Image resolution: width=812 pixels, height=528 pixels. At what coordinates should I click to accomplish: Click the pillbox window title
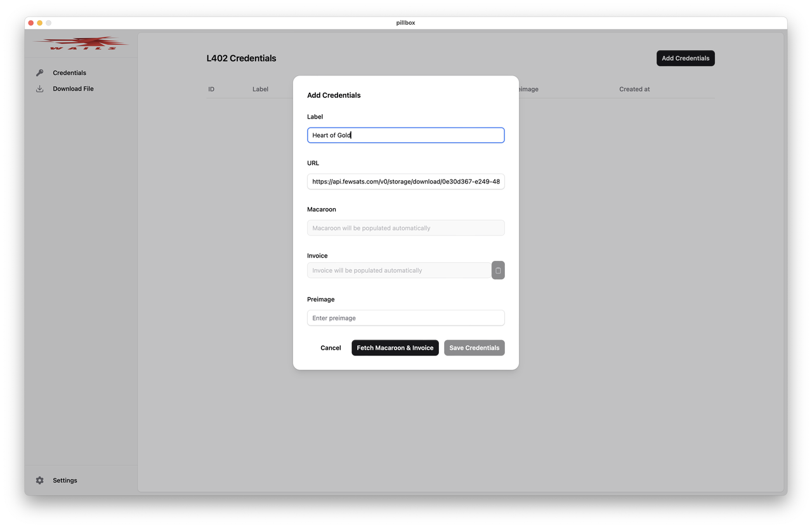(x=406, y=23)
